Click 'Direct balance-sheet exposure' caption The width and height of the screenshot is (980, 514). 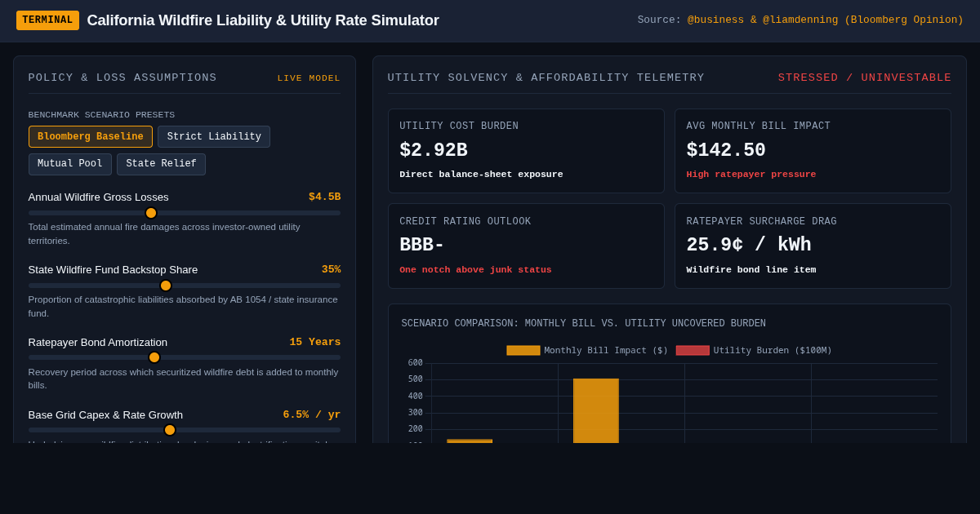[x=481, y=175]
